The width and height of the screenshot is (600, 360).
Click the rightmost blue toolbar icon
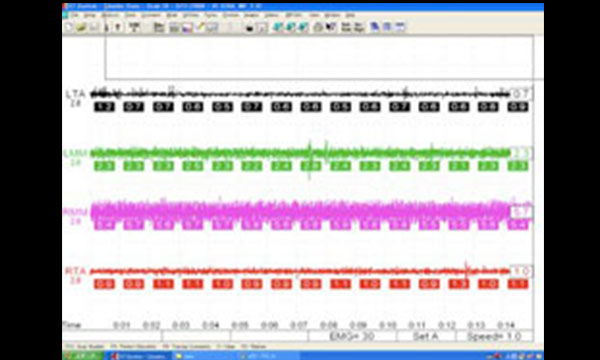pos(400,27)
